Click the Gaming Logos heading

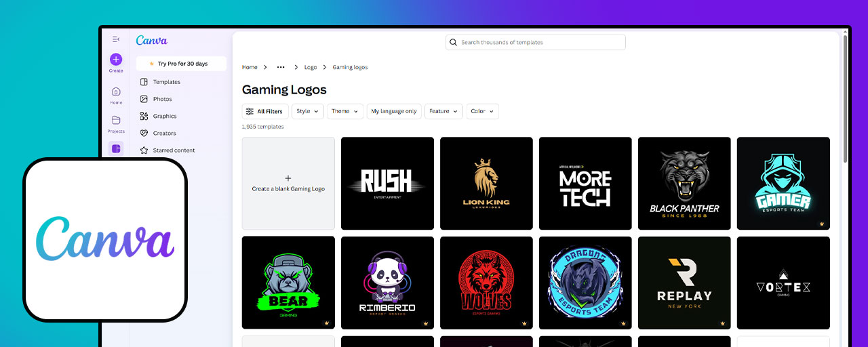pos(284,89)
